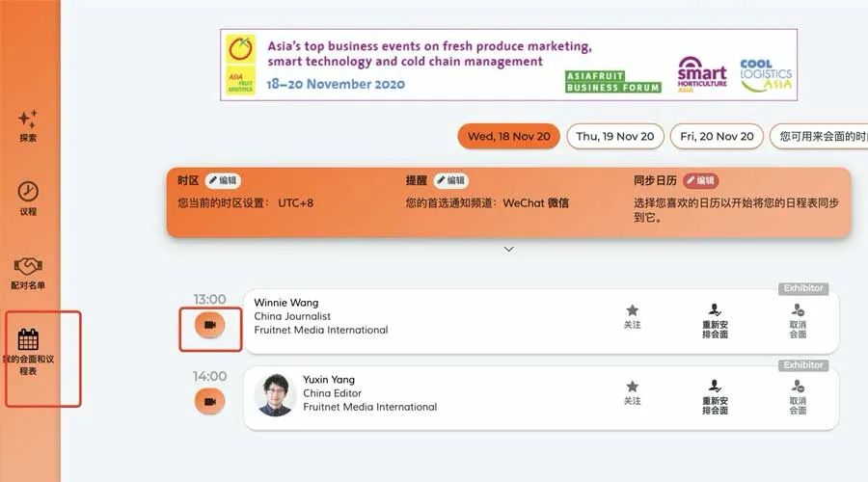Edit the 时区 time zone setting
This screenshot has height=482, width=868.
[223, 180]
